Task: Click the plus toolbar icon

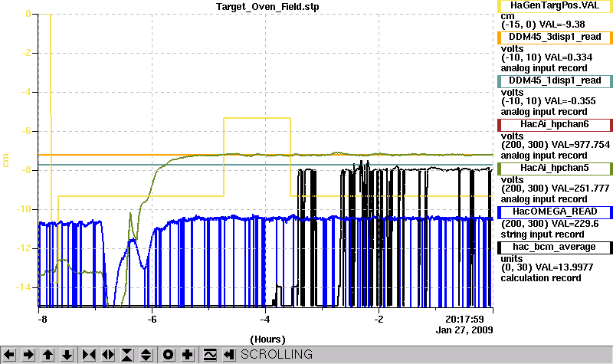Action: point(188,355)
